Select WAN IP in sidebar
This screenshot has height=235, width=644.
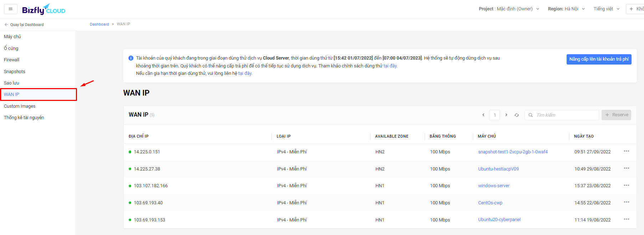click(x=38, y=94)
